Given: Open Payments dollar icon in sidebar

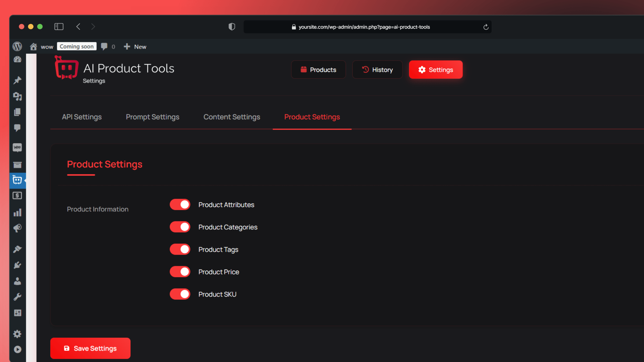Looking at the screenshot, I should pos(17,195).
